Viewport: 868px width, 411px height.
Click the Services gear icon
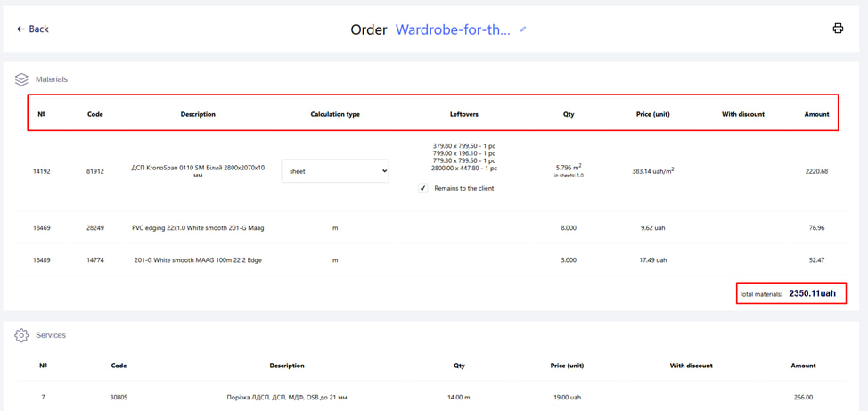(21, 335)
